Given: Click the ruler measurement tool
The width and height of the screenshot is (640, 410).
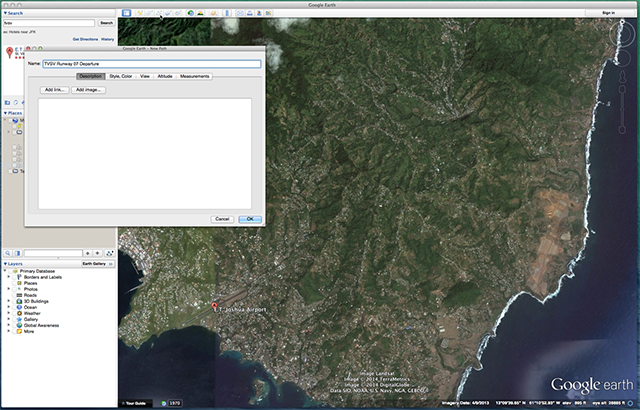Looking at the screenshot, I should 227,13.
